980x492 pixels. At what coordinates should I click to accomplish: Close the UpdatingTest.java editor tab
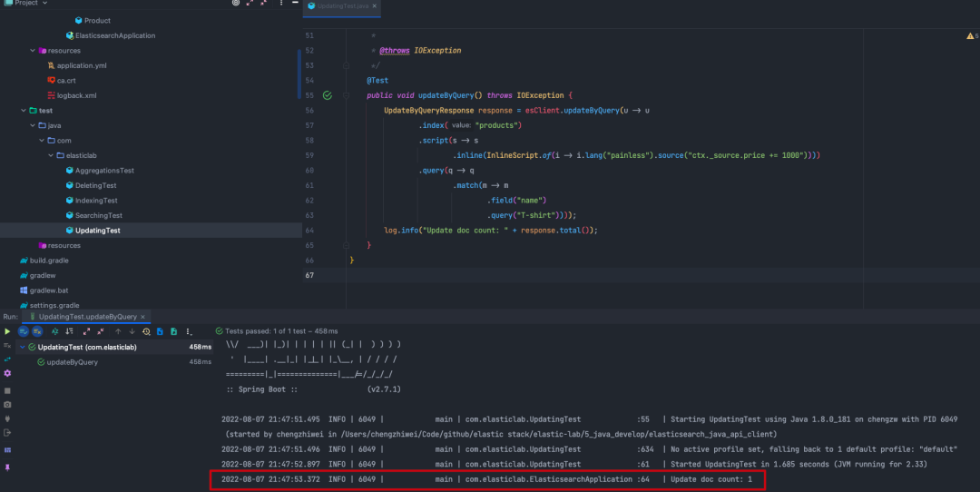click(375, 6)
